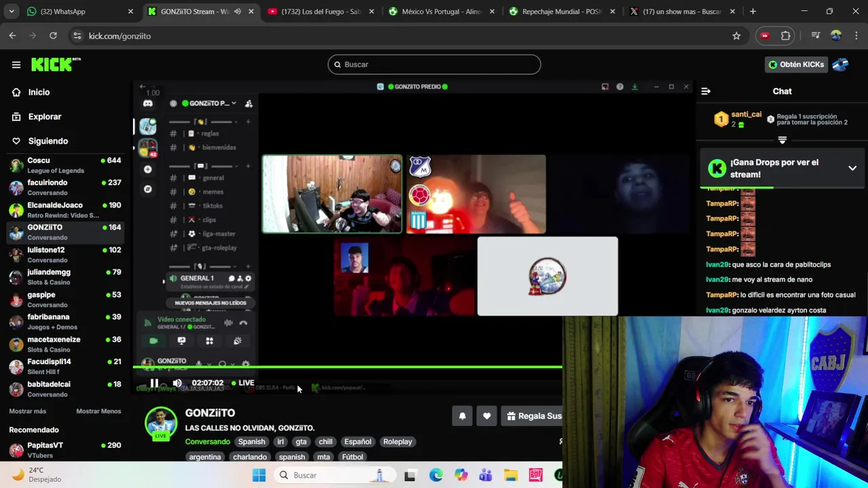Go to Inicio in sidebar

click(x=39, y=92)
